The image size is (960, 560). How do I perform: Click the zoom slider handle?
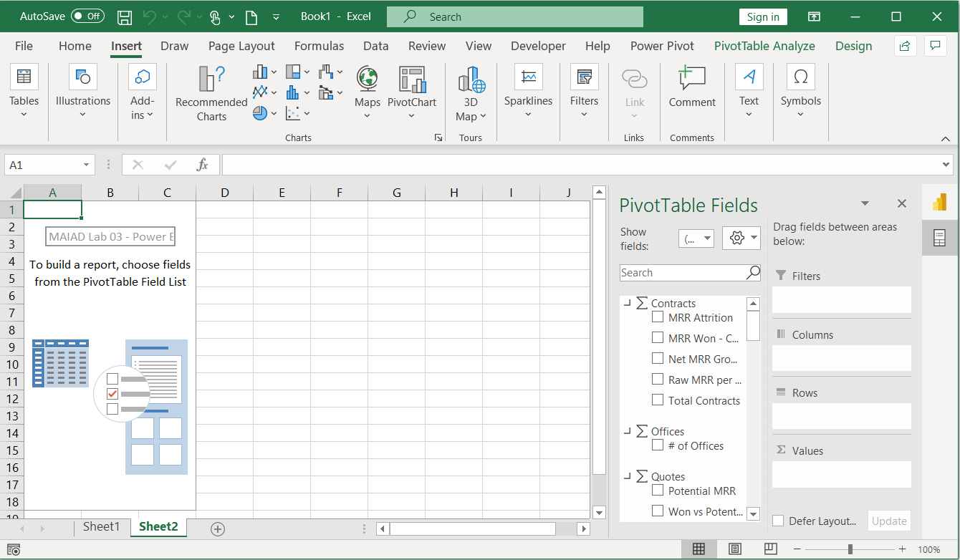(850, 549)
